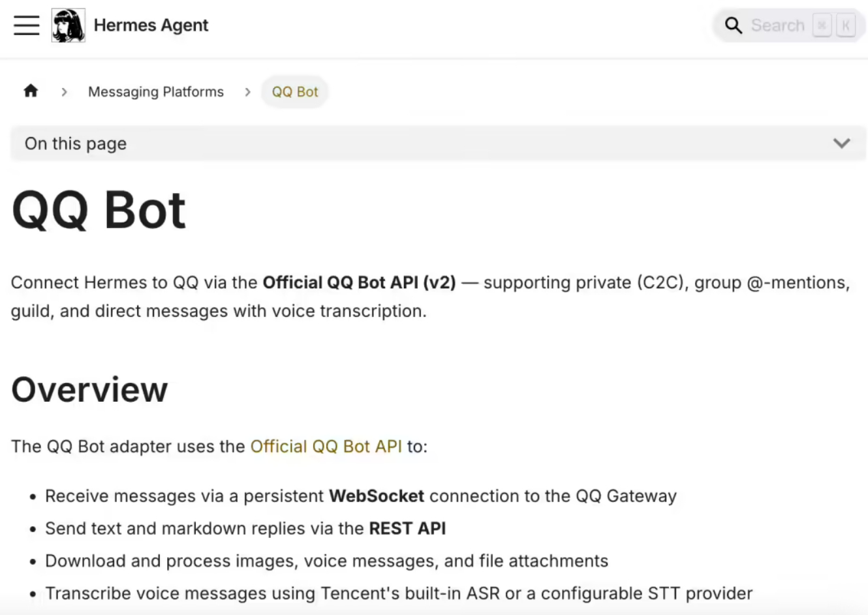868x615 pixels.
Task: Open the Messaging Platforms breadcrumb
Action: pyautogui.click(x=156, y=92)
